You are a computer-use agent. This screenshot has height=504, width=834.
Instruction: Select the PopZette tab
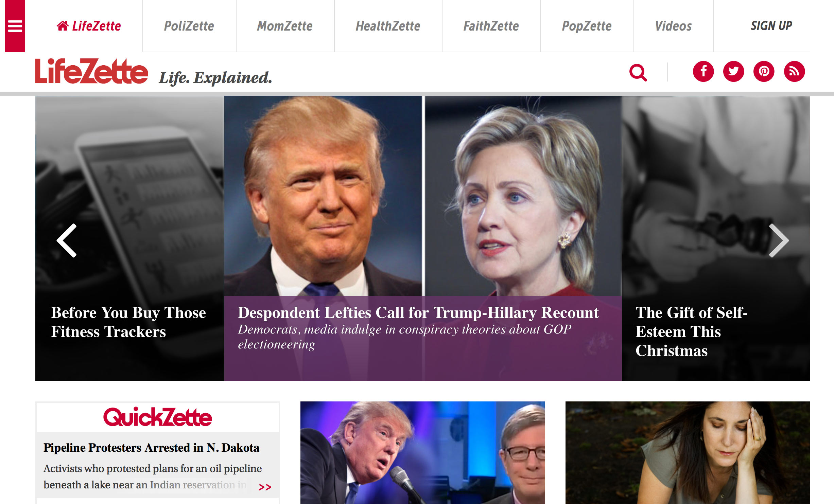[x=587, y=26]
